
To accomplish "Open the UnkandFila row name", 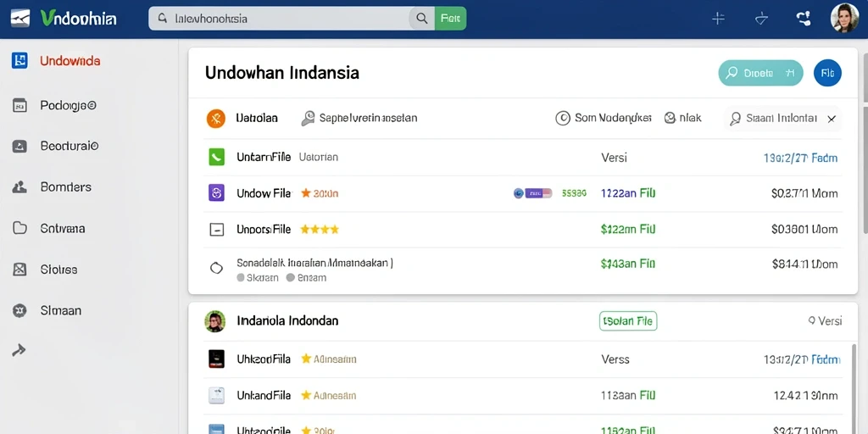I will tap(264, 395).
